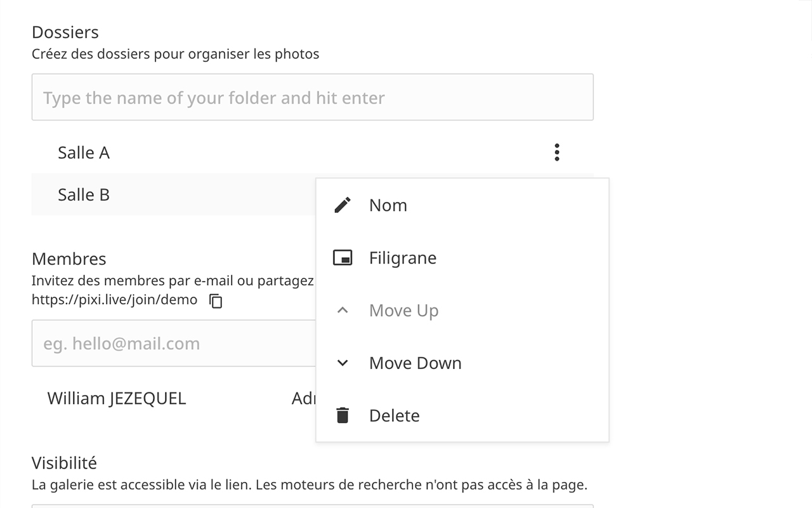Choose Delete in the folder menu

coord(462,415)
